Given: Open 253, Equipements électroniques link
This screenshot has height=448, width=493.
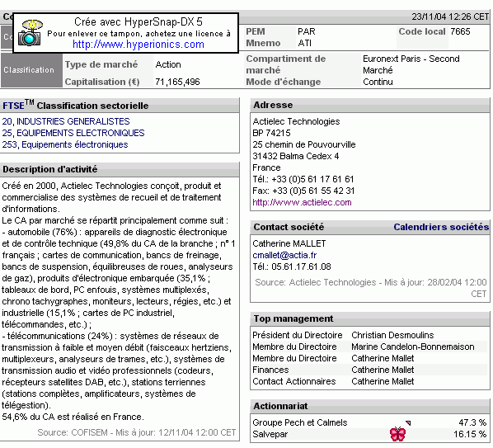Looking at the screenshot, I should (x=65, y=144).
